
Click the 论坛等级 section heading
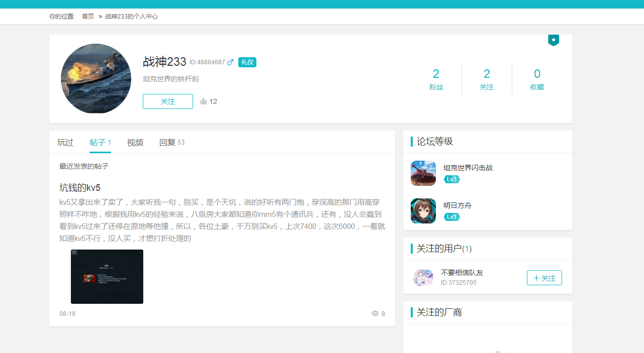click(x=435, y=142)
